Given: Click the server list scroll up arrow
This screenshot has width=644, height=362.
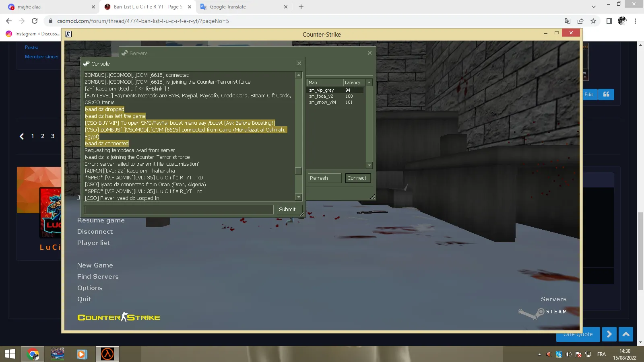Looking at the screenshot, I should pyautogui.click(x=369, y=82).
